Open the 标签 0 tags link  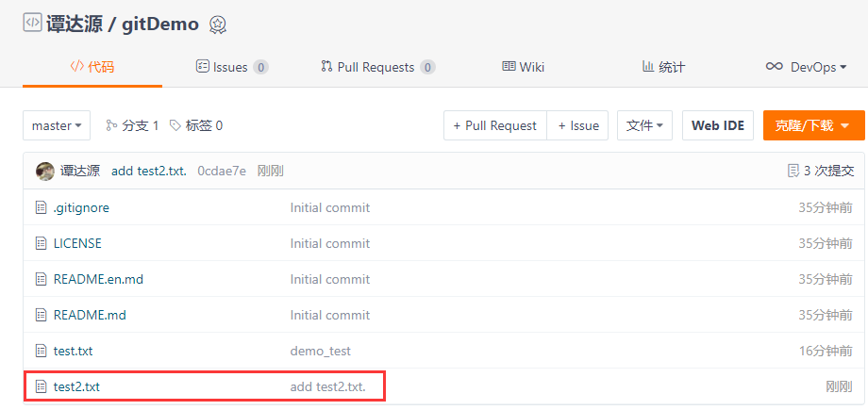coord(196,125)
